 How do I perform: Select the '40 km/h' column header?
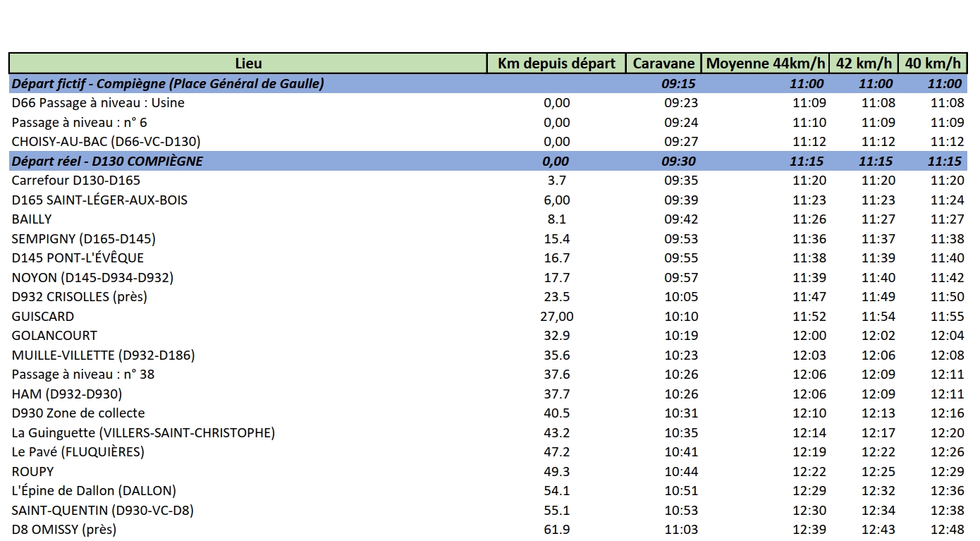[x=932, y=63]
